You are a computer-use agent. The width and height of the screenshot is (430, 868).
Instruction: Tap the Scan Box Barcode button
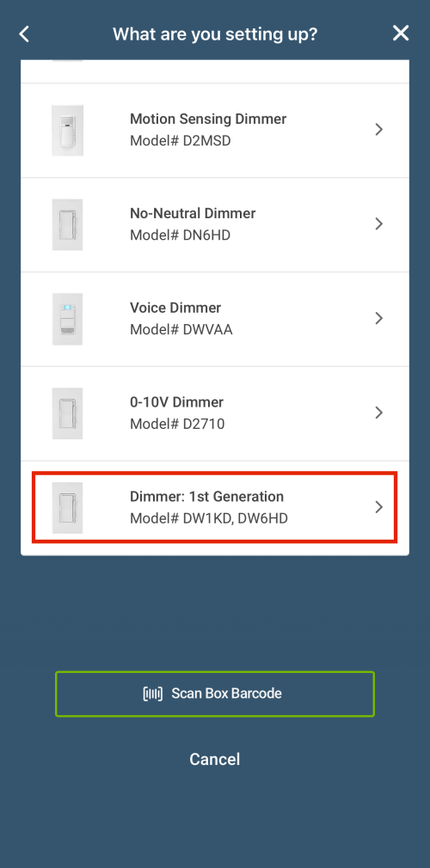tap(215, 694)
